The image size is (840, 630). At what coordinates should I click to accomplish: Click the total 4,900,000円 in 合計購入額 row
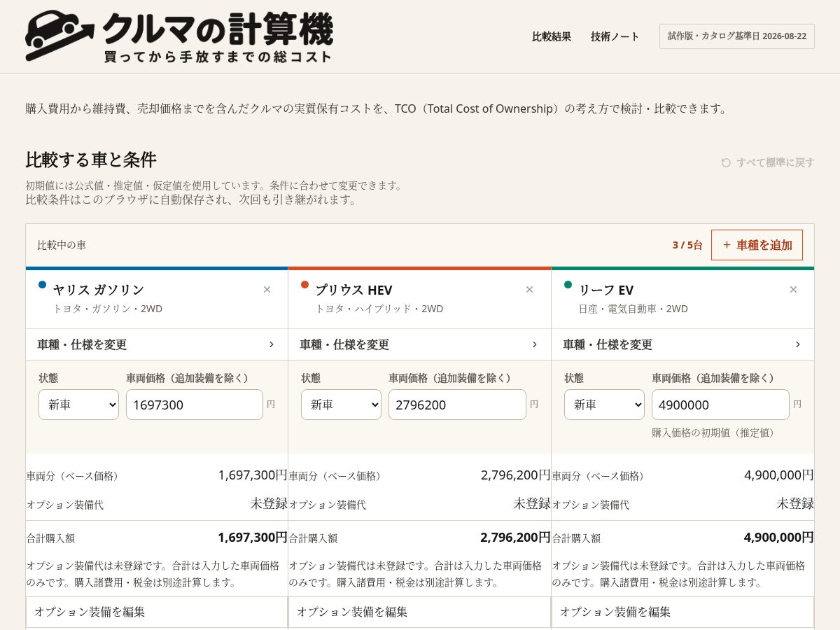pyautogui.click(x=778, y=538)
